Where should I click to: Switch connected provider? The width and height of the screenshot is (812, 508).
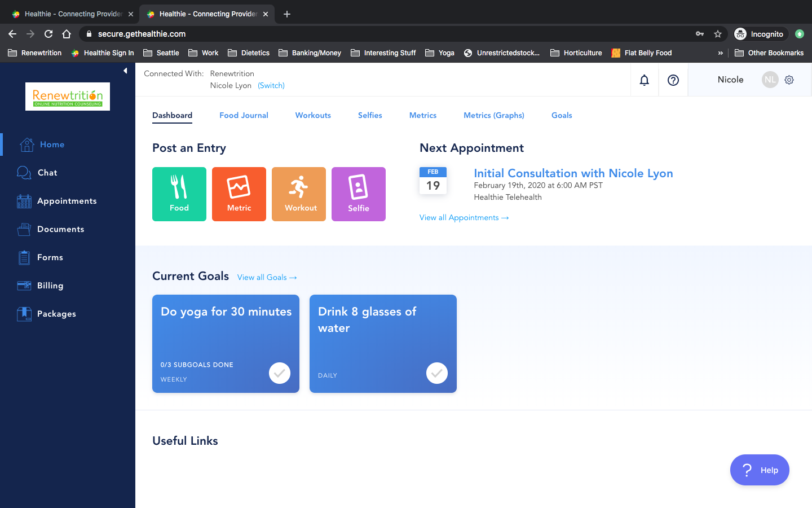click(x=271, y=86)
